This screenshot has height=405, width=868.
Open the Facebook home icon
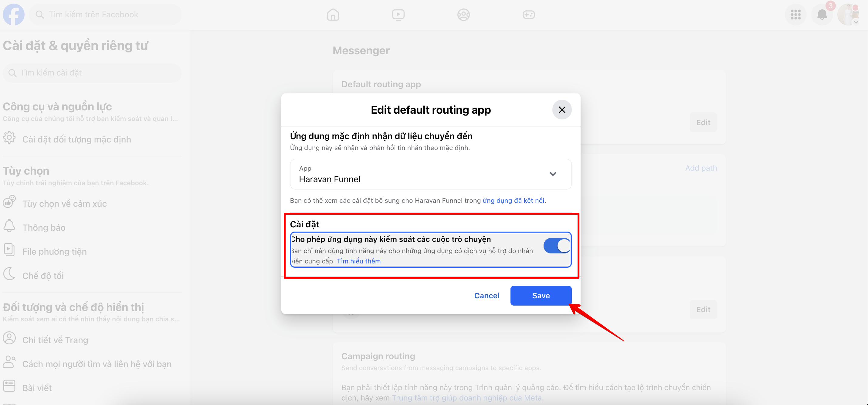pyautogui.click(x=333, y=15)
